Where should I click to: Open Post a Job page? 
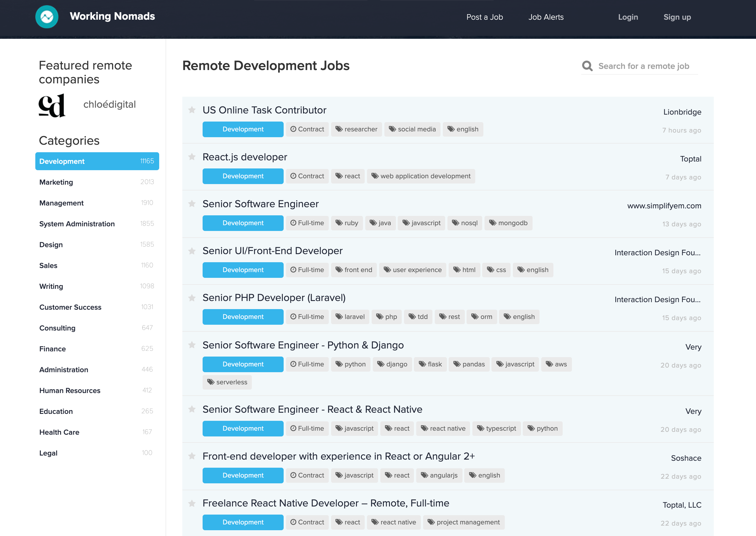[x=485, y=17]
